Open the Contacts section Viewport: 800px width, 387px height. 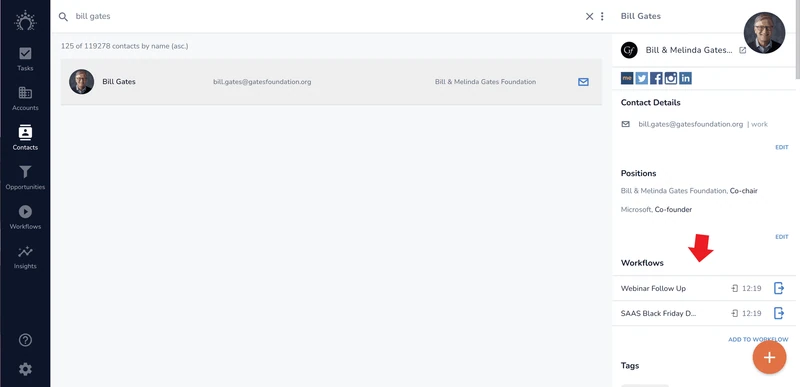[25, 138]
